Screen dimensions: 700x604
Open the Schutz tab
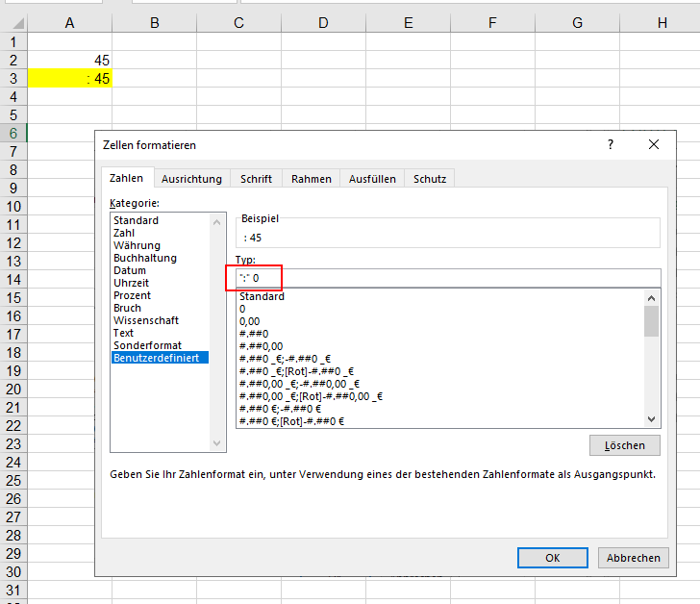(429, 179)
